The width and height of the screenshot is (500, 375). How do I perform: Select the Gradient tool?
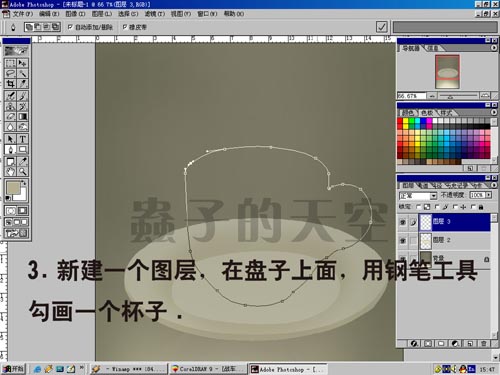pyautogui.click(x=22, y=117)
